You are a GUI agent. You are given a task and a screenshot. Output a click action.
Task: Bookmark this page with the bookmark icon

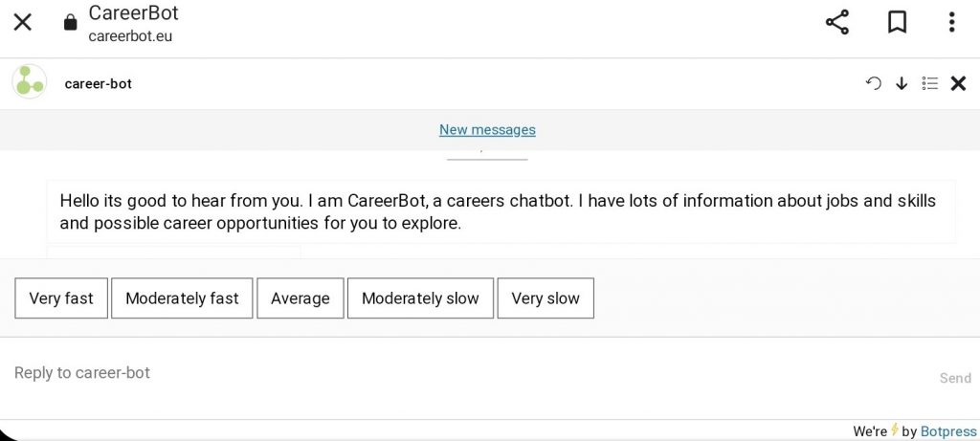tap(897, 23)
